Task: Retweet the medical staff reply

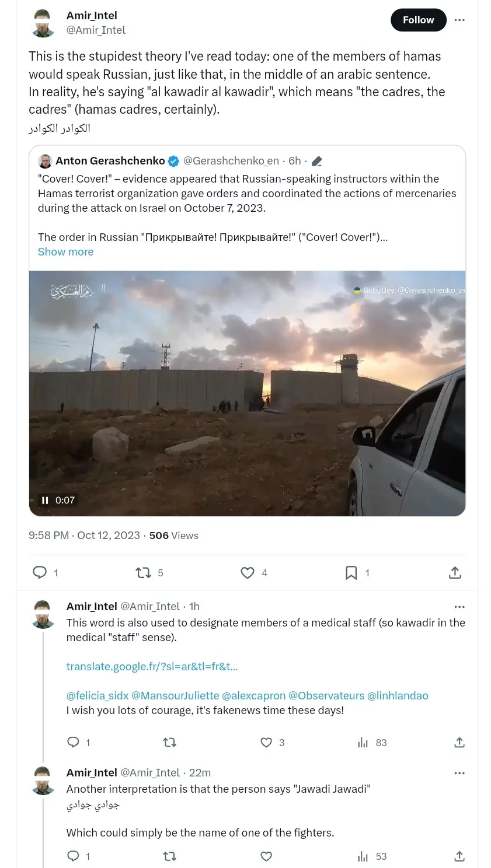Action: (x=169, y=743)
